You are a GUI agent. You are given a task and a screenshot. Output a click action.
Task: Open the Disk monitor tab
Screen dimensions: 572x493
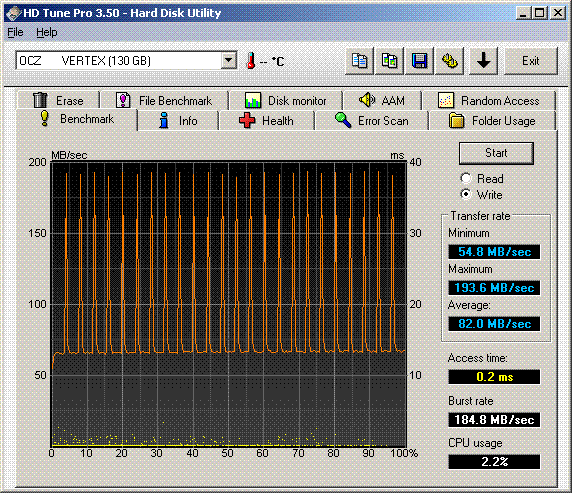click(286, 100)
